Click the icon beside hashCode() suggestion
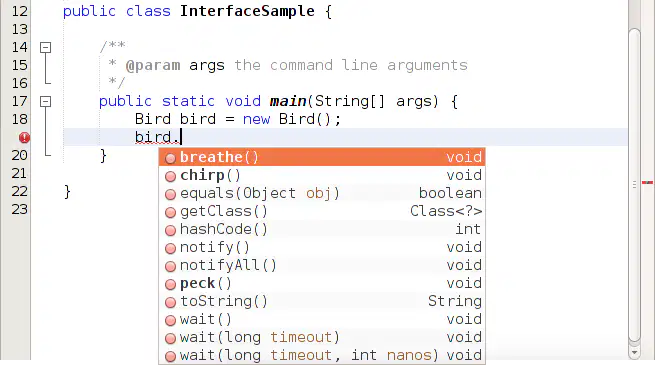This screenshot has width=655, height=365. pyautogui.click(x=170, y=230)
